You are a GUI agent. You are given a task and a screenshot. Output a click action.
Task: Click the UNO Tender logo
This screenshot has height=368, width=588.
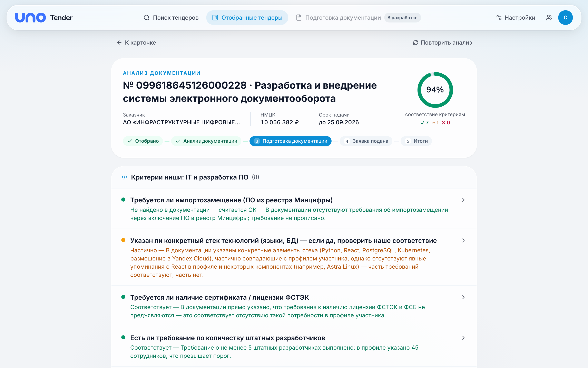(44, 18)
